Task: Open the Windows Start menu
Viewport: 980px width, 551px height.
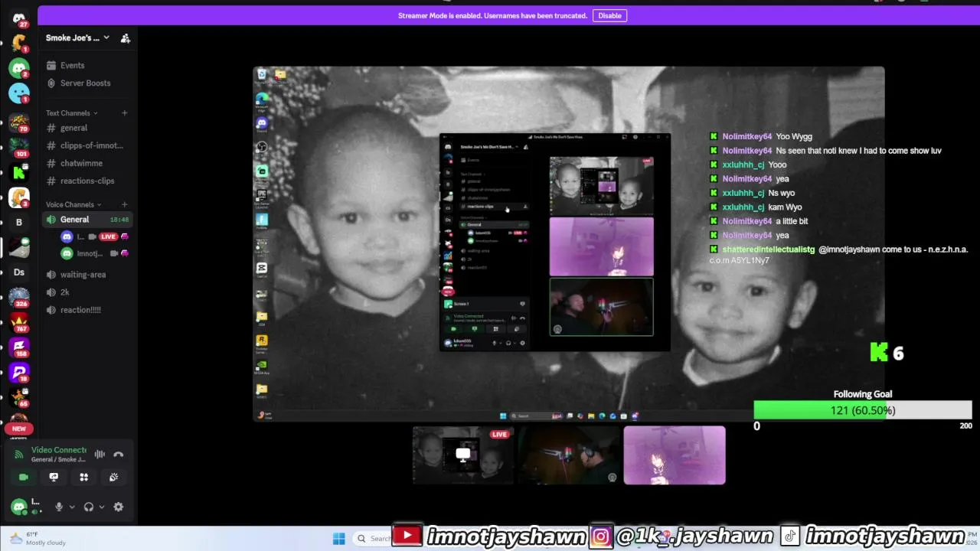Action: pyautogui.click(x=338, y=539)
